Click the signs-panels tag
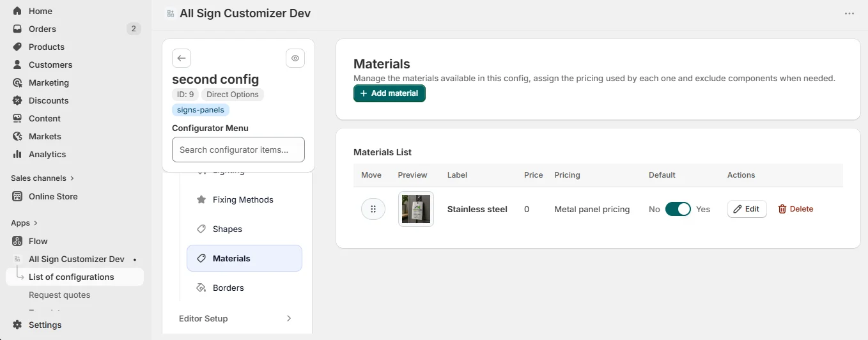 201,110
